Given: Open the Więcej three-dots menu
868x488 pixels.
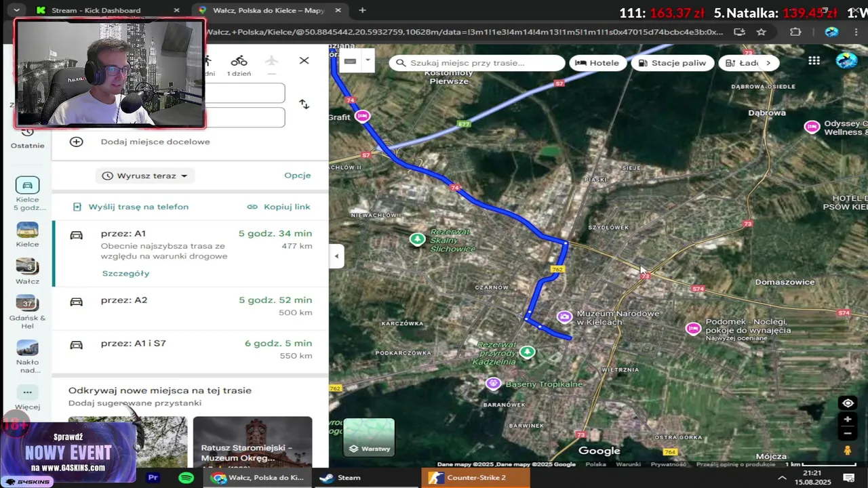Looking at the screenshot, I should (x=27, y=398).
